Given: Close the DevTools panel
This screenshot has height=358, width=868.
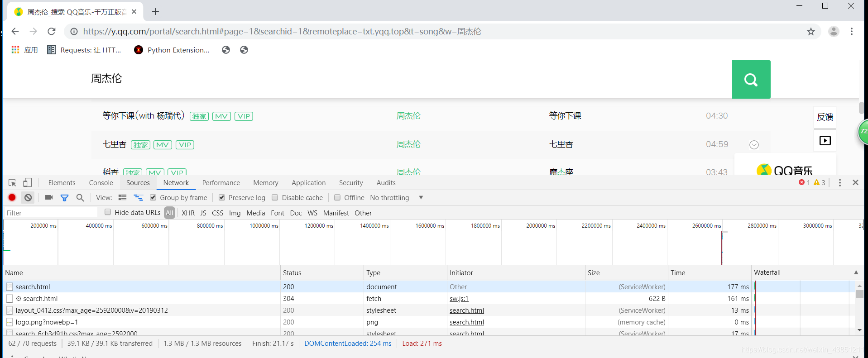Looking at the screenshot, I should tap(855, 182).
